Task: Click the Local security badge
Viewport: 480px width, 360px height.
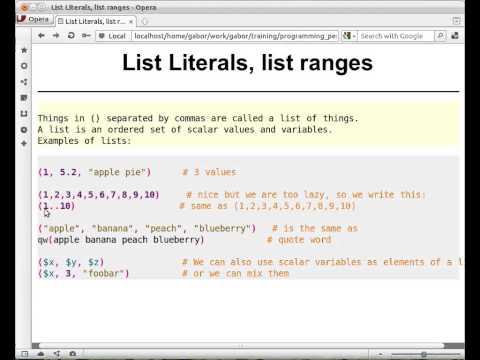Action: (x=112, y=36)
